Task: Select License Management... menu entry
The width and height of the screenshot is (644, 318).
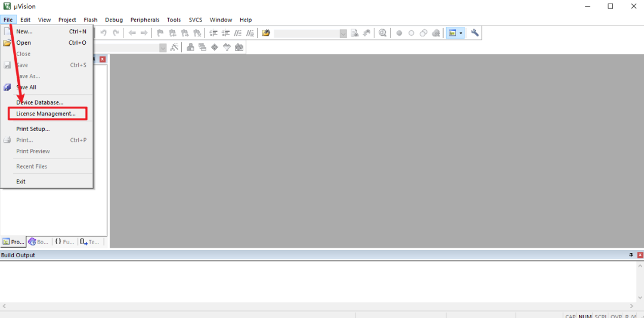Action: pos(48,114)
